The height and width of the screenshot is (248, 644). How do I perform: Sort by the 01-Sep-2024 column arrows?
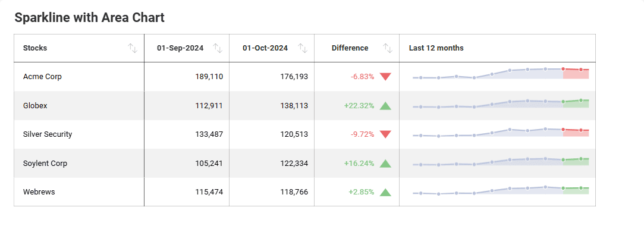point(218,48)
